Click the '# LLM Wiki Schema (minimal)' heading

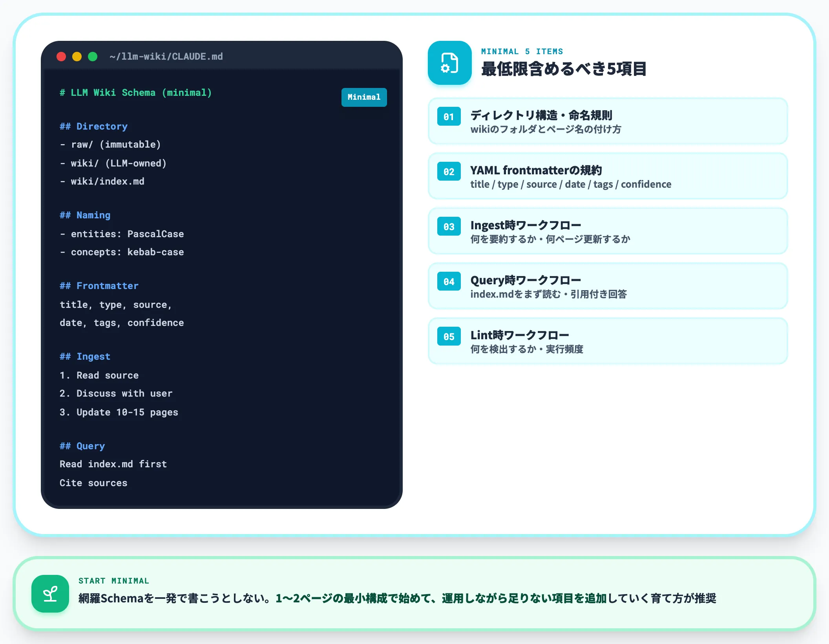[136, 93]
